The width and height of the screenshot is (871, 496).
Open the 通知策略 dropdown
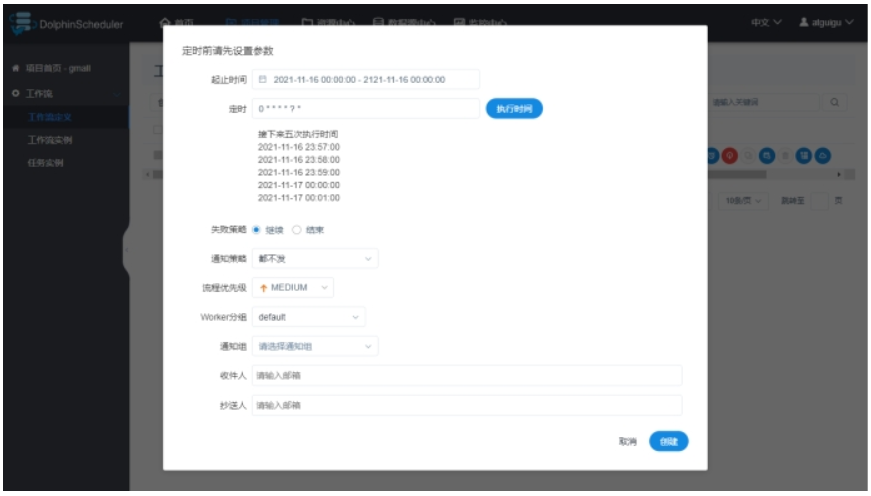point(315,258)
